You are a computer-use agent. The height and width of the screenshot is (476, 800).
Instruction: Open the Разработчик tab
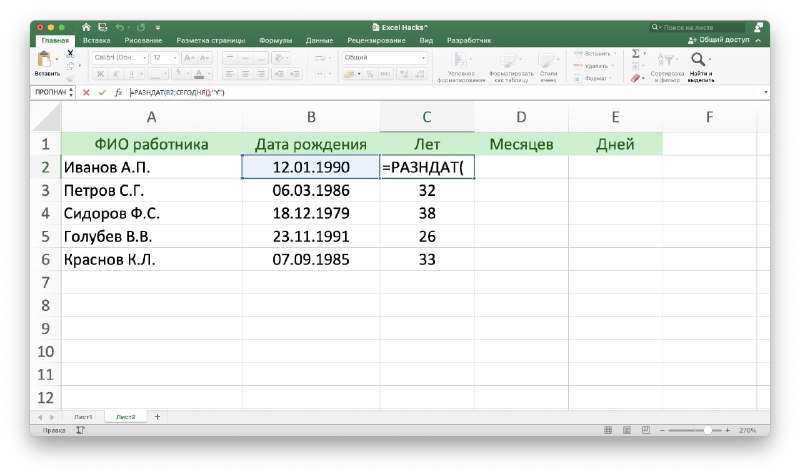(469, 40)
